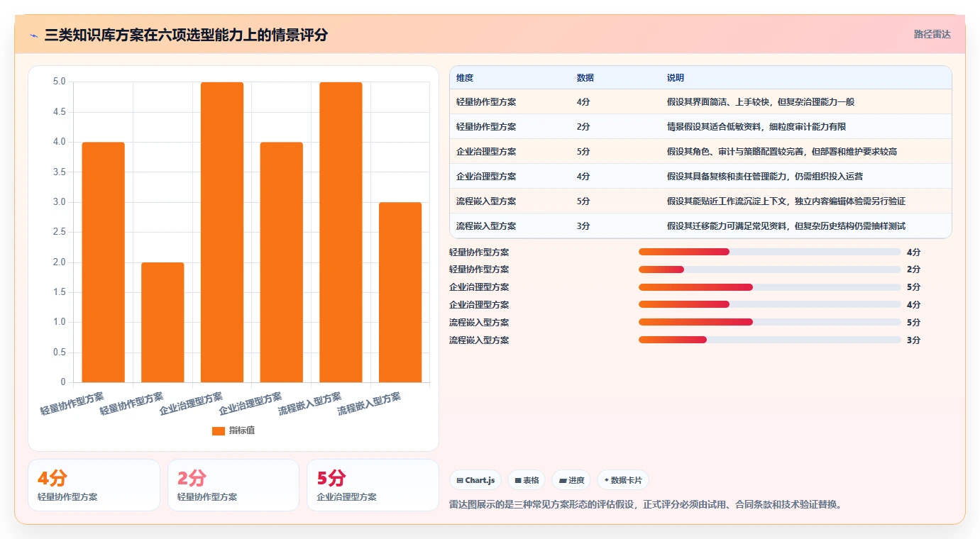Screen dimensions: 980x539
Task: Click the chart bar reaching 3.0
Action: pyautogui.click(x=400, y=293)
